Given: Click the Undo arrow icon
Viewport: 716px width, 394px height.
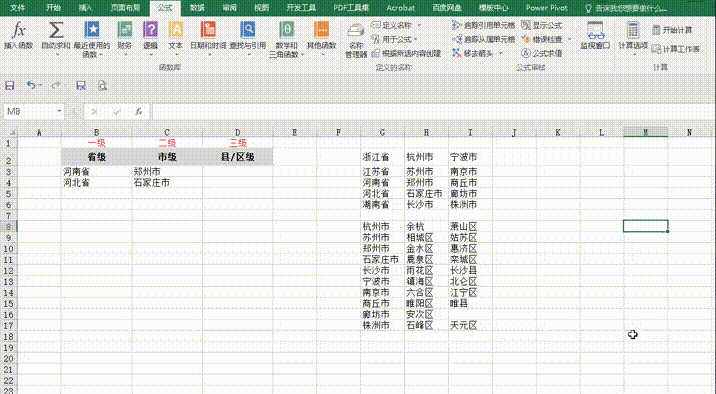Looking at the screenshot, I should [x=30, y=85].
